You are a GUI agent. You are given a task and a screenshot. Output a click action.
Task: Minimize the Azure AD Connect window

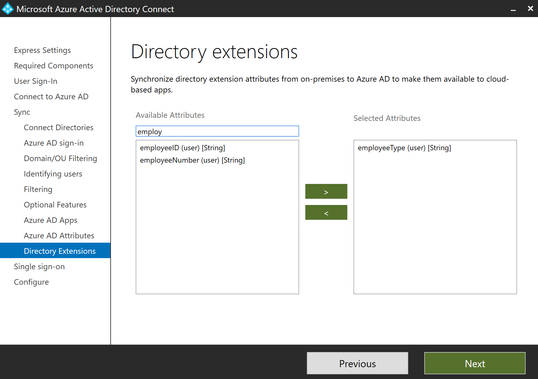(x=513, y=10)
